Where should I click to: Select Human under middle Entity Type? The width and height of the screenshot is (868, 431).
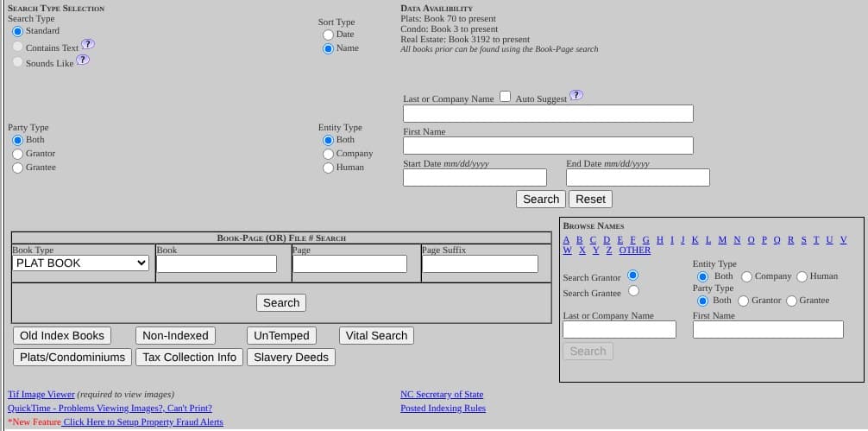coord(328,168)
